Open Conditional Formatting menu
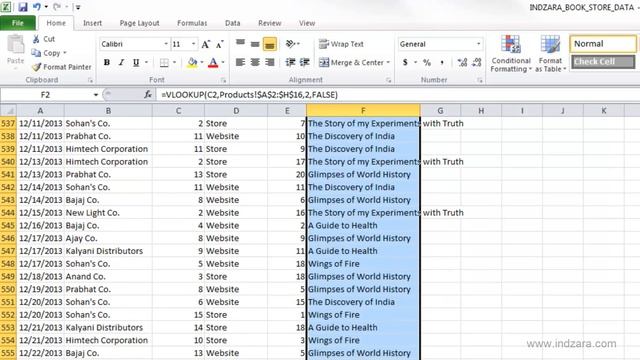The height and width of the screenshot is (360, 640). [511, 54]
